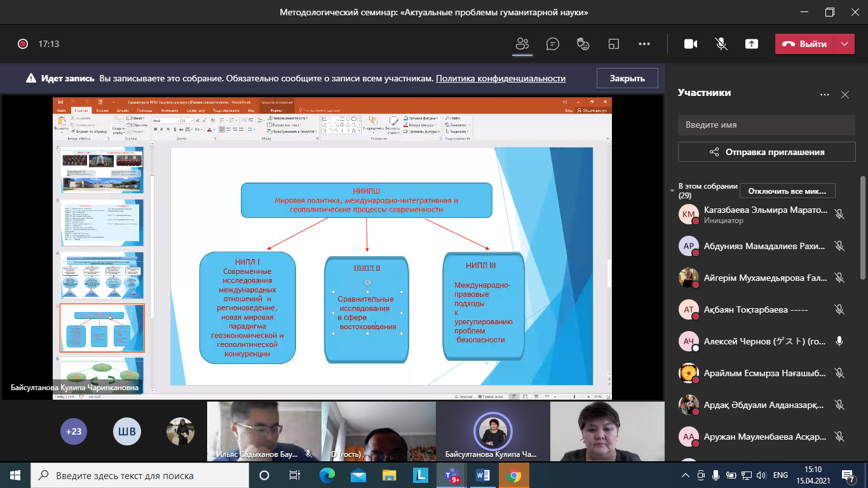The image size is (868, 488).
Task: Open participants panel more options ellipsis
Action: [x=825, y=95]
